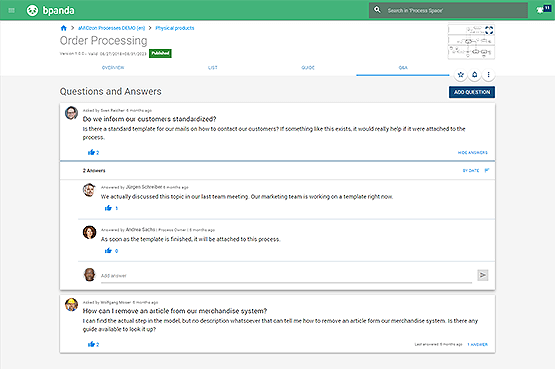This screenshot has width=555, height=369.
Task: Click the '2 Answers' heading
Action: (x=94, y=171)
